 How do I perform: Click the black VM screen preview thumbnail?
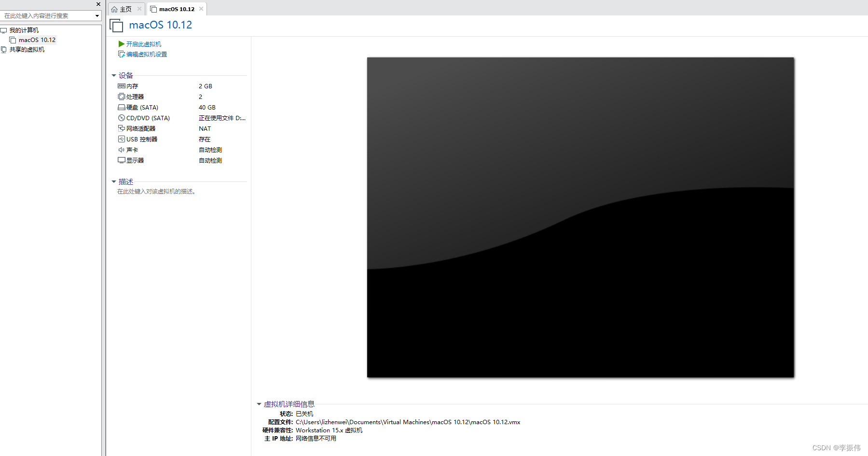coord(580,217)
